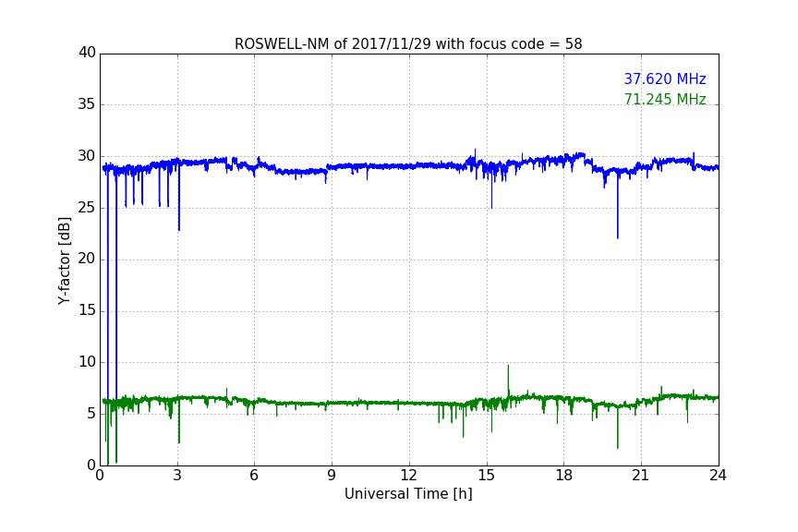Click the y-axis tick label 20

pos(87,260)
